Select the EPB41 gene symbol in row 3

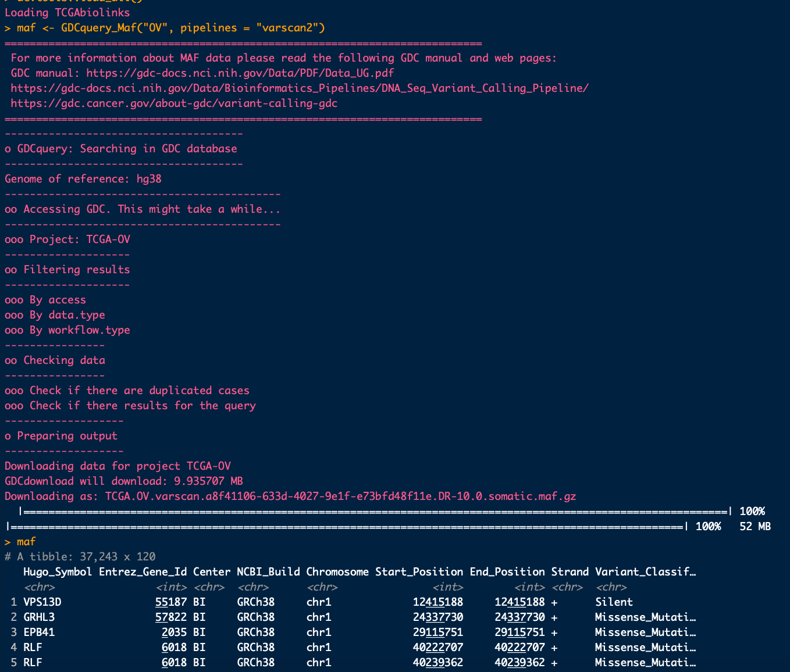click(38, 632)
